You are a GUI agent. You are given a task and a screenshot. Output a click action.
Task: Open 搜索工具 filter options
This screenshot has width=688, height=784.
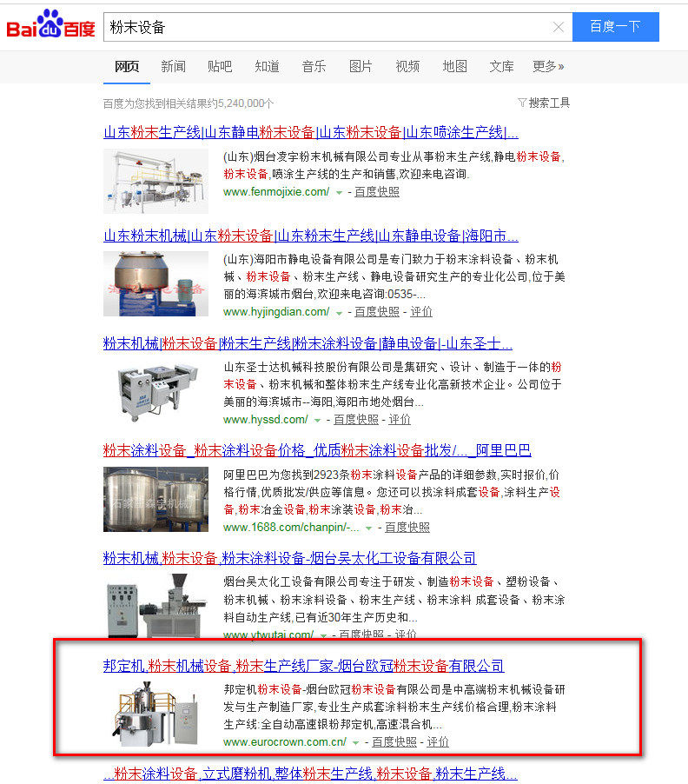[544, 103]
